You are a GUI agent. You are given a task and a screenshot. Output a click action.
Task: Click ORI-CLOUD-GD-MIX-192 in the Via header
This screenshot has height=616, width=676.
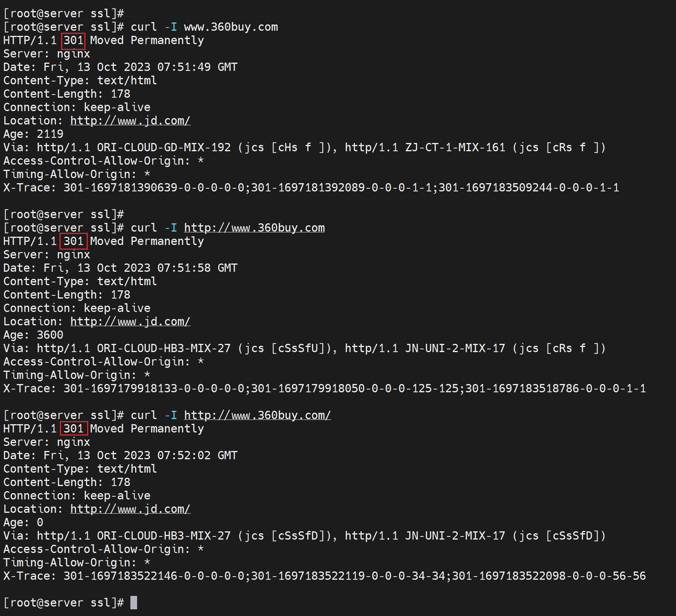pyautogui.click(x=163, y=147)
